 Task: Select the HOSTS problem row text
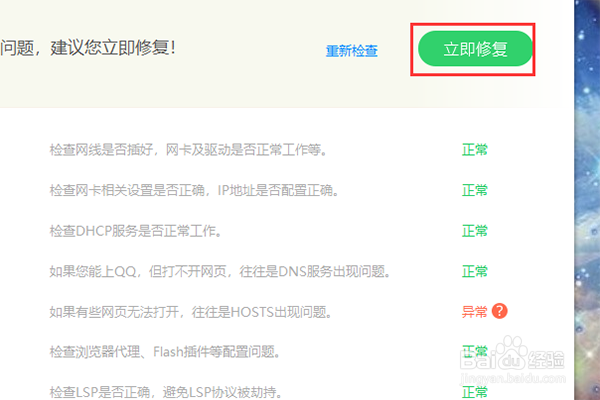[191, 312]
